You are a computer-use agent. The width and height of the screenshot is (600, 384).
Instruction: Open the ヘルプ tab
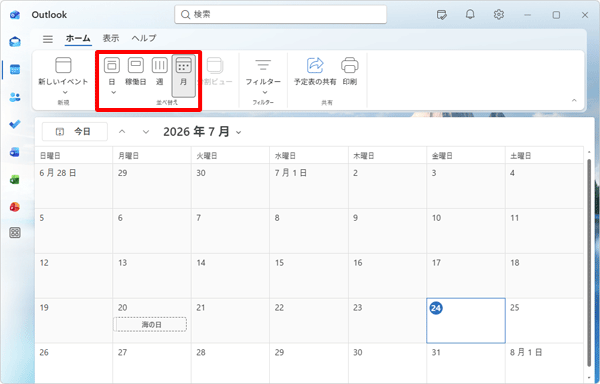point(144,38)
